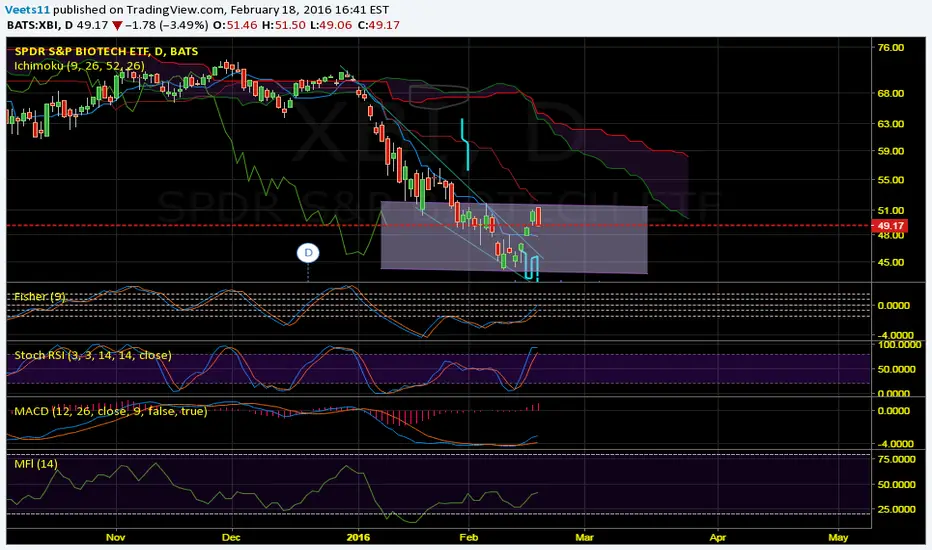932x550 pixels.
Task: Click the MACD (12, 26, close, 9) label
Action: coord(111,411)
